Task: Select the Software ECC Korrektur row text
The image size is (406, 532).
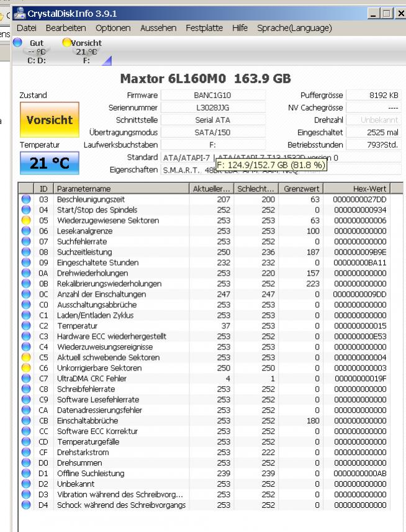Action: [97, 431]
